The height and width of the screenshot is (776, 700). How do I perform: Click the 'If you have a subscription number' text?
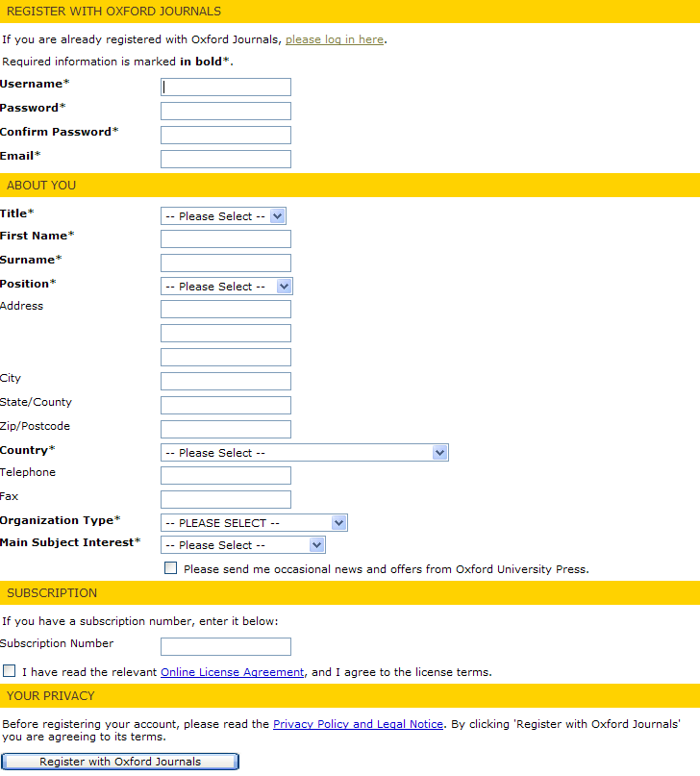(x=140, y=621)
